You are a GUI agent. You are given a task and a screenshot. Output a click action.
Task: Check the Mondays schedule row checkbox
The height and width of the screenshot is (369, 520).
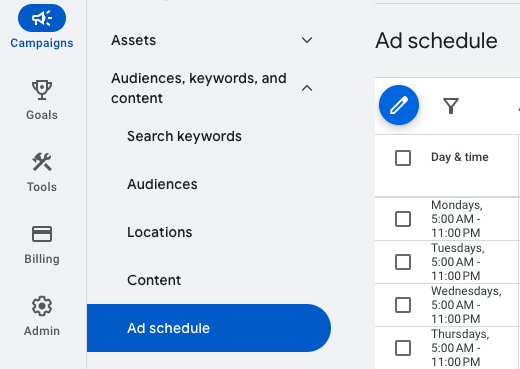point(403,219)
